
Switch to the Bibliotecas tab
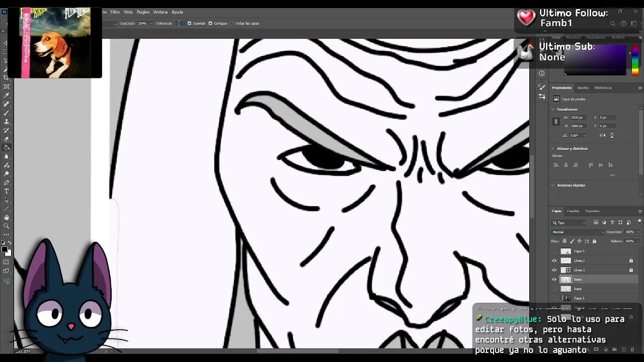click(x=603, y=87)
